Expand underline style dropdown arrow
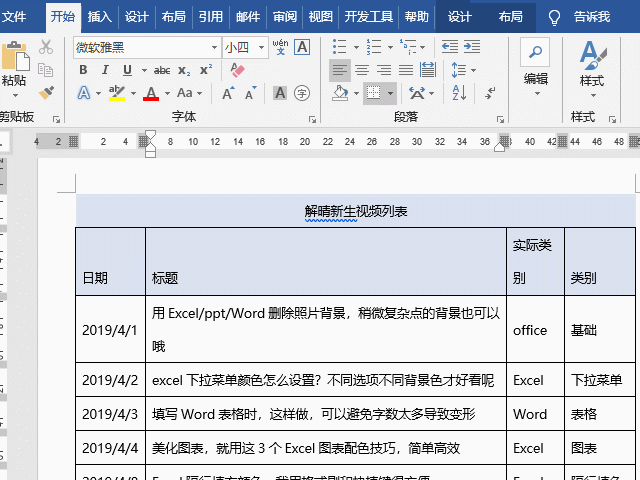This screenshot has height=480, width=640. coord(144,70)
